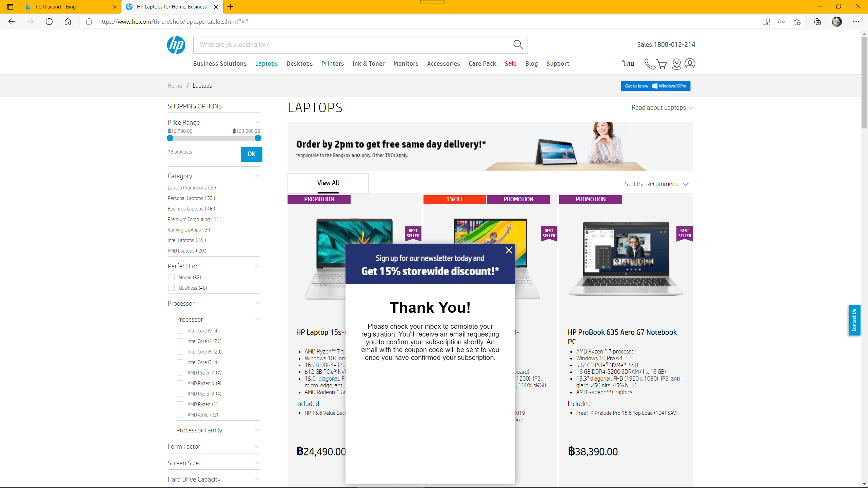The image size is (868, 488).
Task: Open immersive reader read aloud icon
Action: pos(766,22)
